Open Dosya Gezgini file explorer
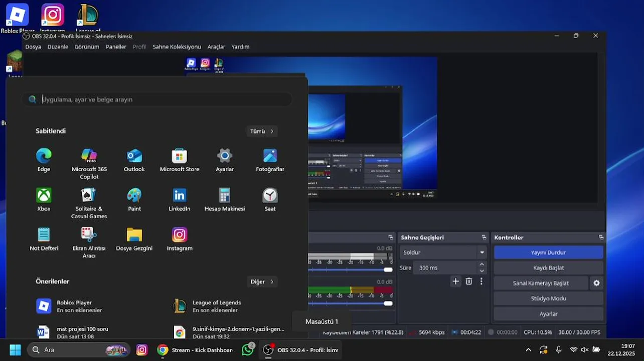644x361 pixels. 134,240
